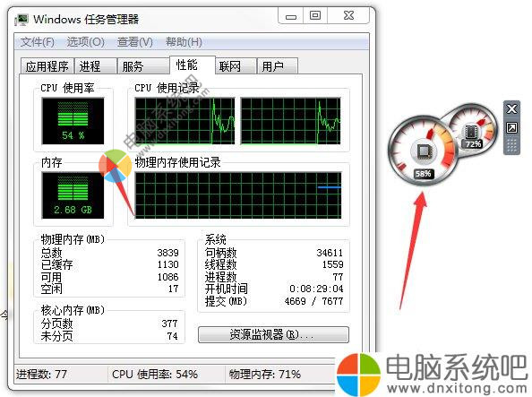Switch to the 应用程序 tab
This screenshot has height=397, width=532.
click(47, 66)
